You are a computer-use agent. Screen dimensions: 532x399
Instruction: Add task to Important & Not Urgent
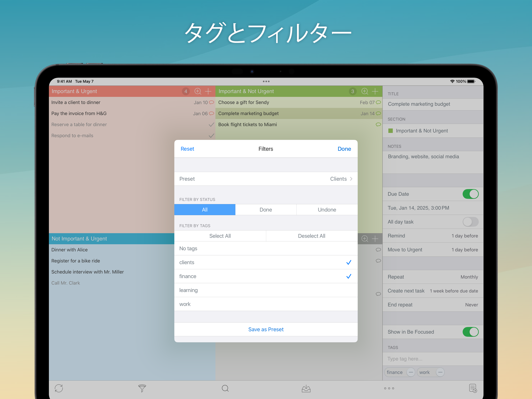tap(375, 91)
